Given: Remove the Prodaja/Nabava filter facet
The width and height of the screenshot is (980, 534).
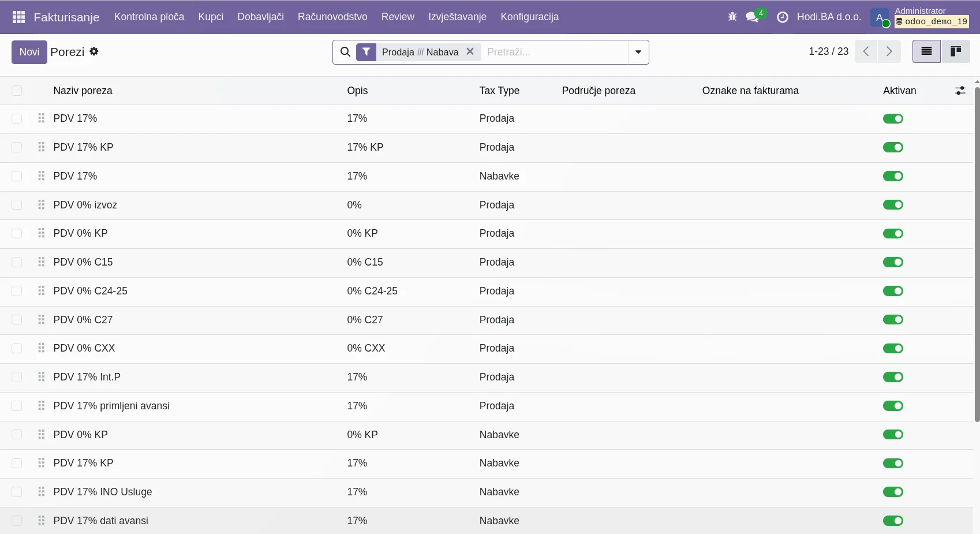Looking at the screenshot, I should [470, 51].
